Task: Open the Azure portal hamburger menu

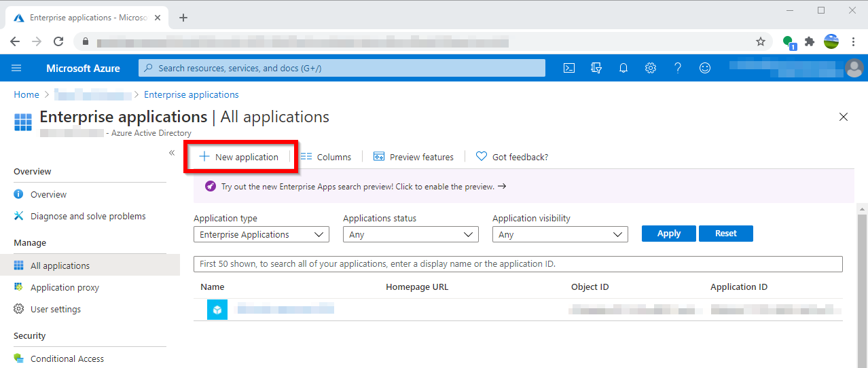Action: point(17,68)
